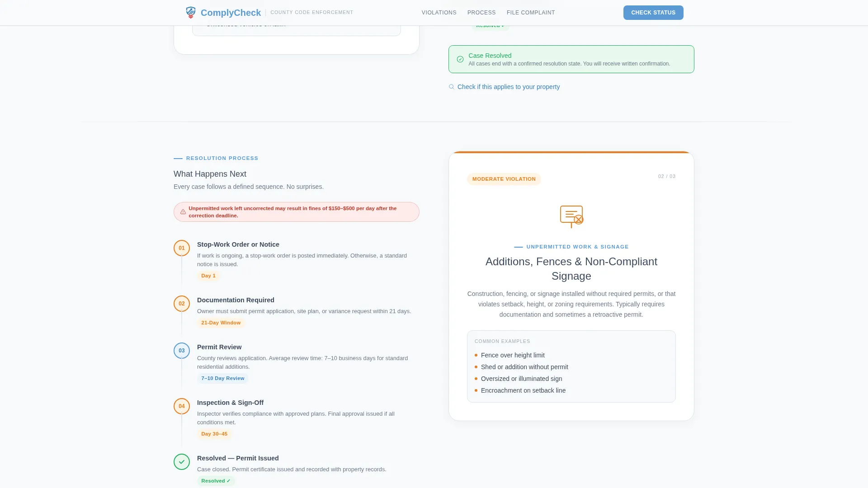868x488 pixels.
Task: Click the Permit Review heading
Action: [x=219, y=347]
